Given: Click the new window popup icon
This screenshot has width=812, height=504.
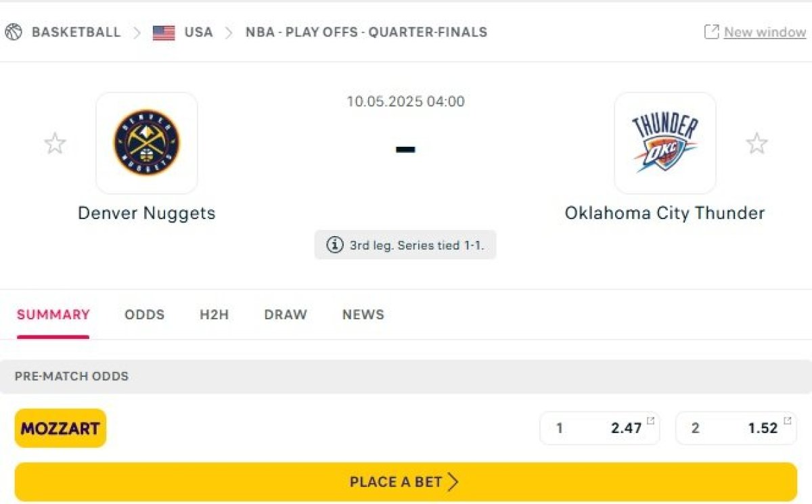Looking at the screenshot, I should click(711, 32).
